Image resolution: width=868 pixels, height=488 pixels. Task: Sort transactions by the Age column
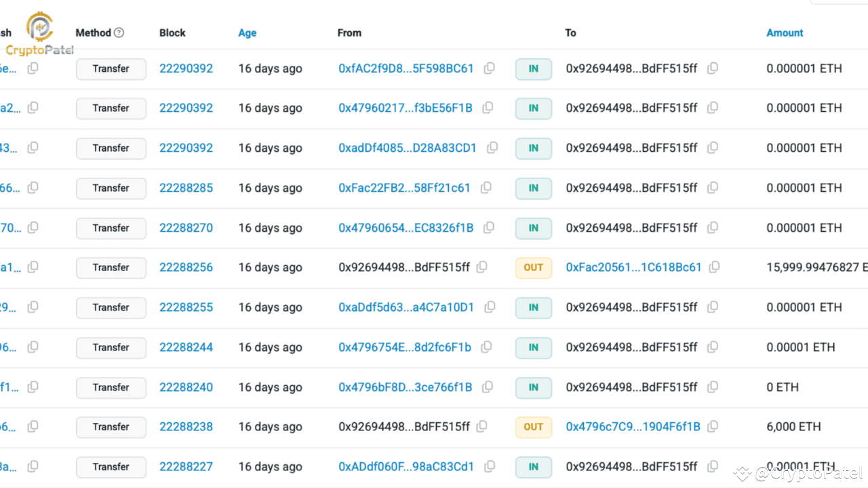(247, 33)
